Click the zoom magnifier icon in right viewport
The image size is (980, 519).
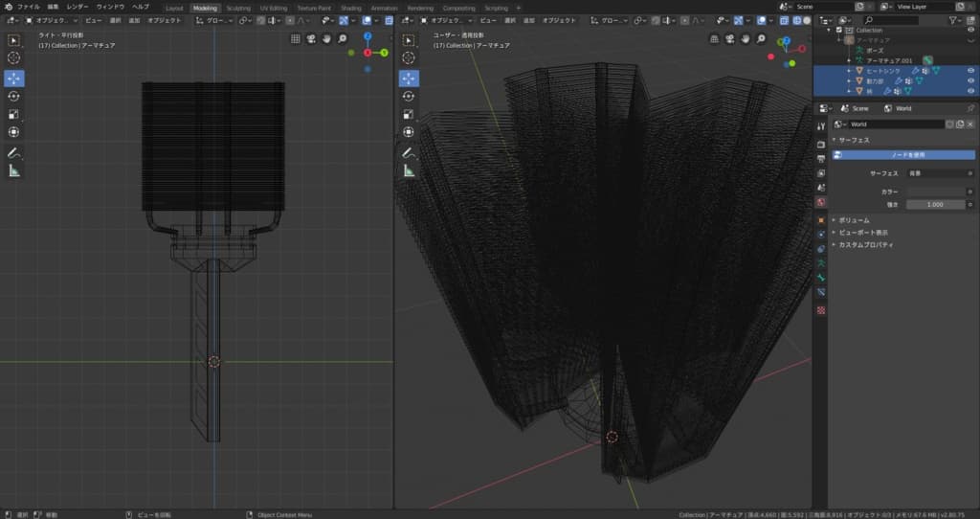click(762, 39)
